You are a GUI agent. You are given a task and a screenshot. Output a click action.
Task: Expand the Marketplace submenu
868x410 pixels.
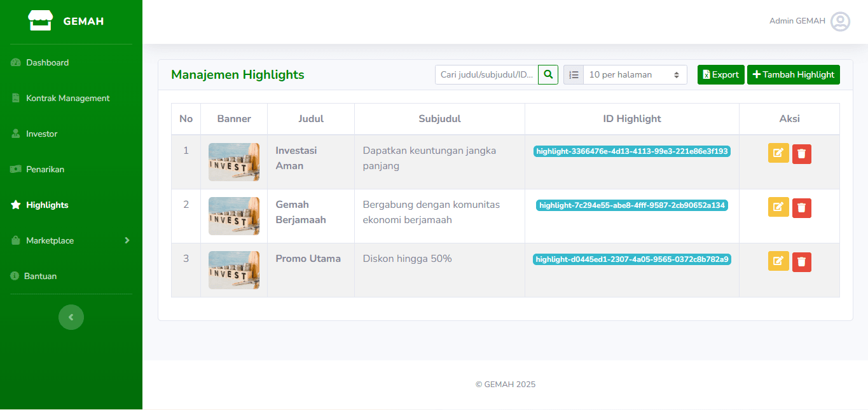(x=71, y=240)
